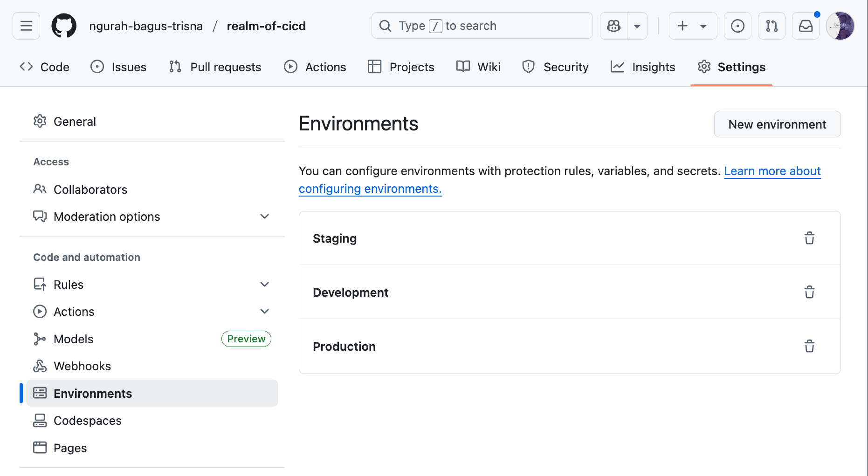Click the GitHub logo icon

point(64,26)
